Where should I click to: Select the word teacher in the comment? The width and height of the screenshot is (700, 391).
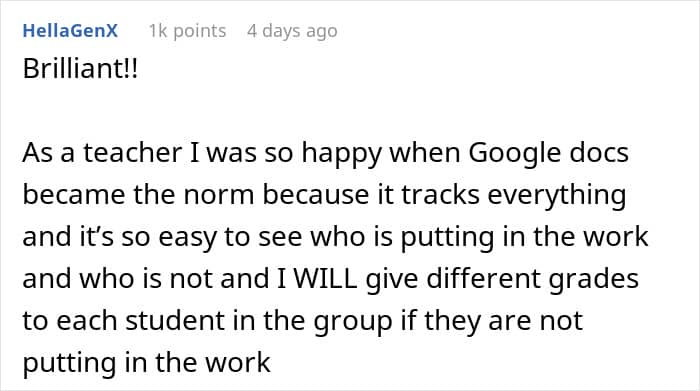point(133,153)
